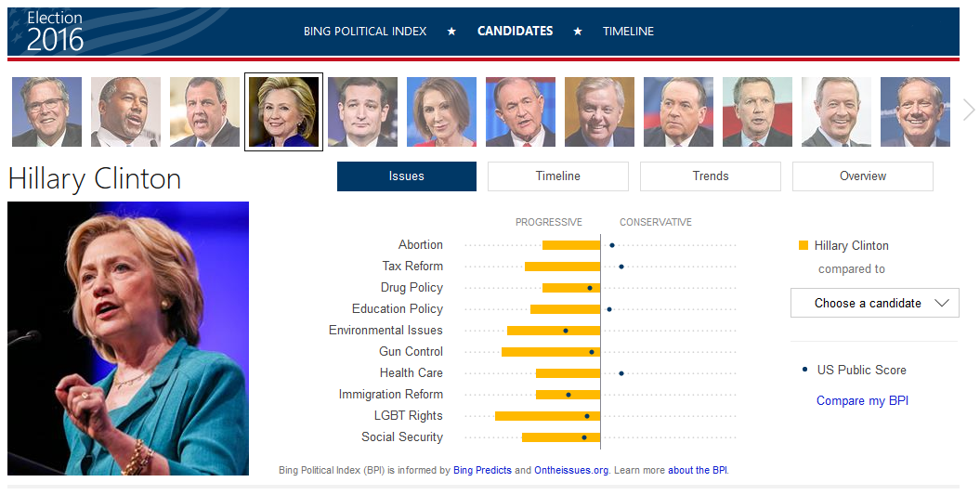Select the first candidate thumbnail in the strip

point(46,112)
